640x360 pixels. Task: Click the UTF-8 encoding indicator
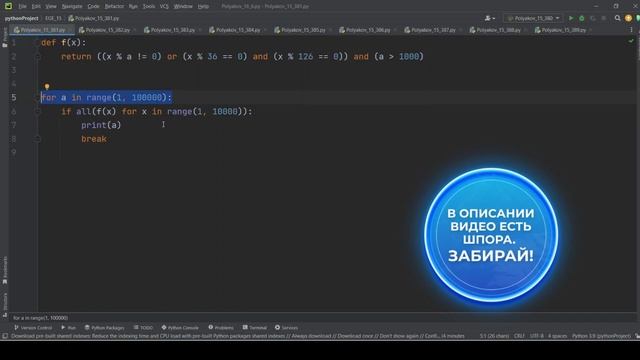[536, 336]
